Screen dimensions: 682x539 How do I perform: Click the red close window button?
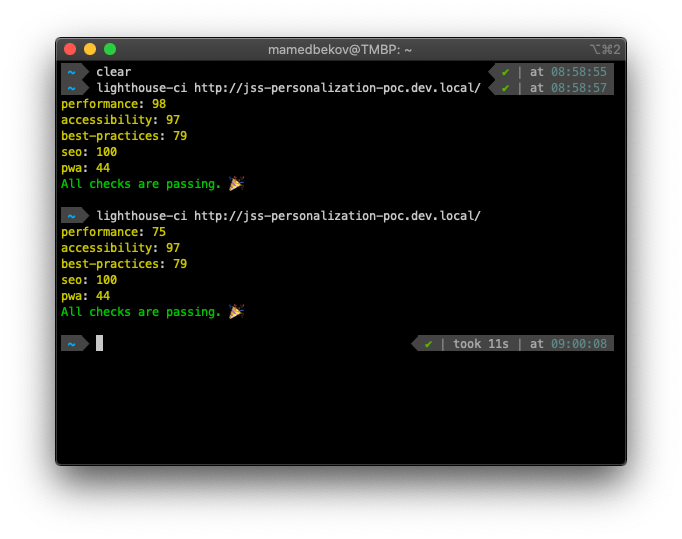70,49
